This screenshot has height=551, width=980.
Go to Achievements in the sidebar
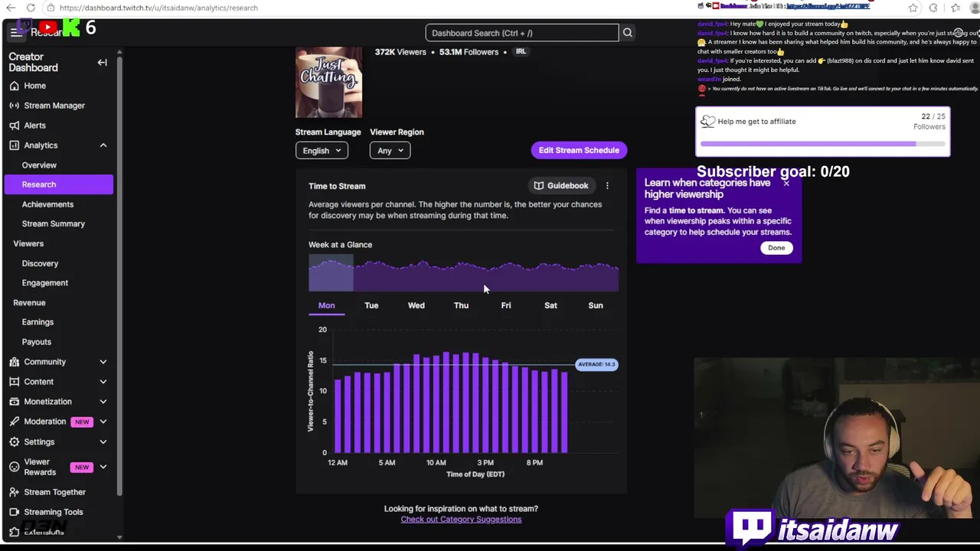pos(47,204)
